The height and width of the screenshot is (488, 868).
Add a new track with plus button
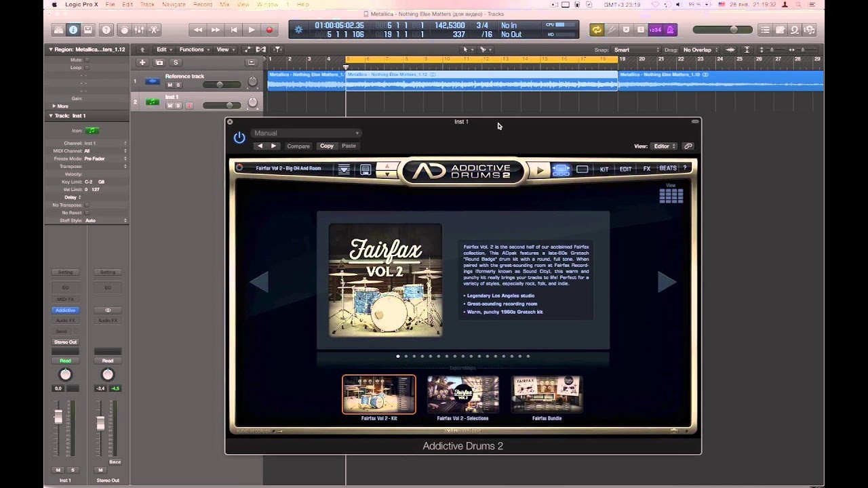(x=142, y=62)
